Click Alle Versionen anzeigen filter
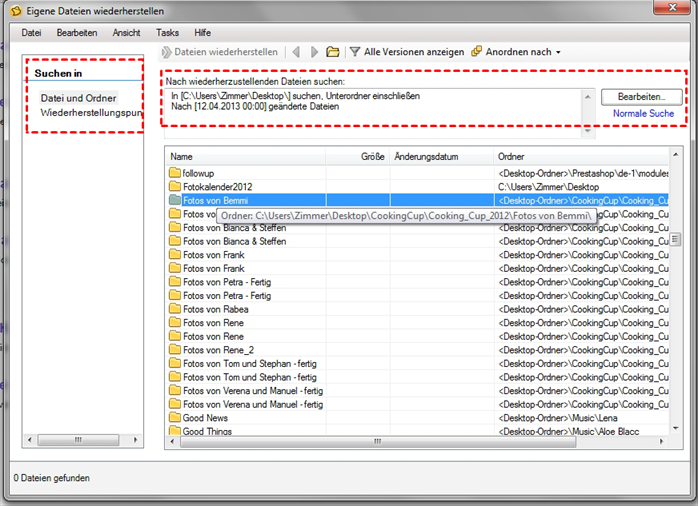The image size is (698, 506). point(407,52)
